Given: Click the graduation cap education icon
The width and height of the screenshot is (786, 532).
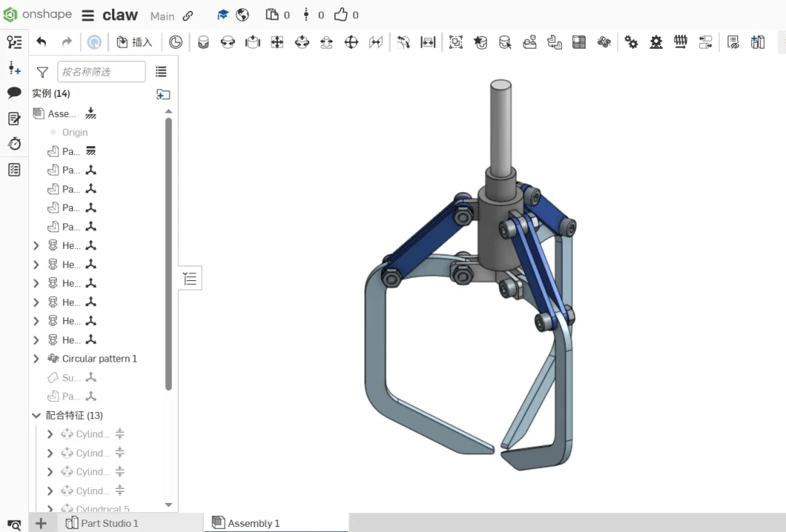Looking at the screenshot, I should 223,15.
